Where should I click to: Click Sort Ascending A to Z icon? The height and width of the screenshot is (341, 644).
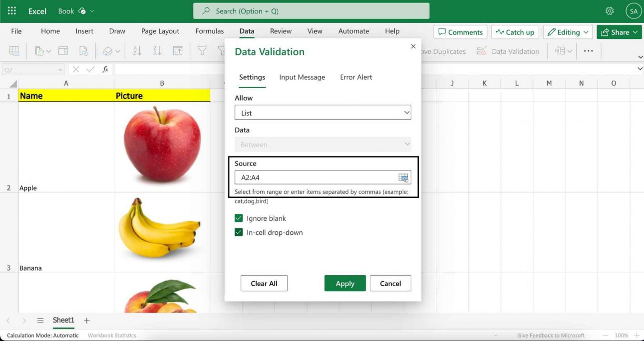pos(137,51)
